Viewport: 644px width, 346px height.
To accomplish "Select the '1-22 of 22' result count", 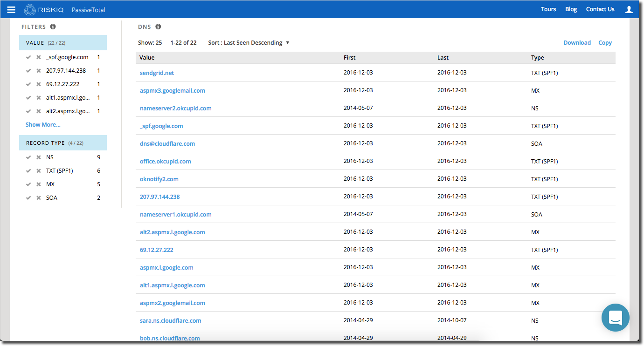I will (x=183, y=43).
